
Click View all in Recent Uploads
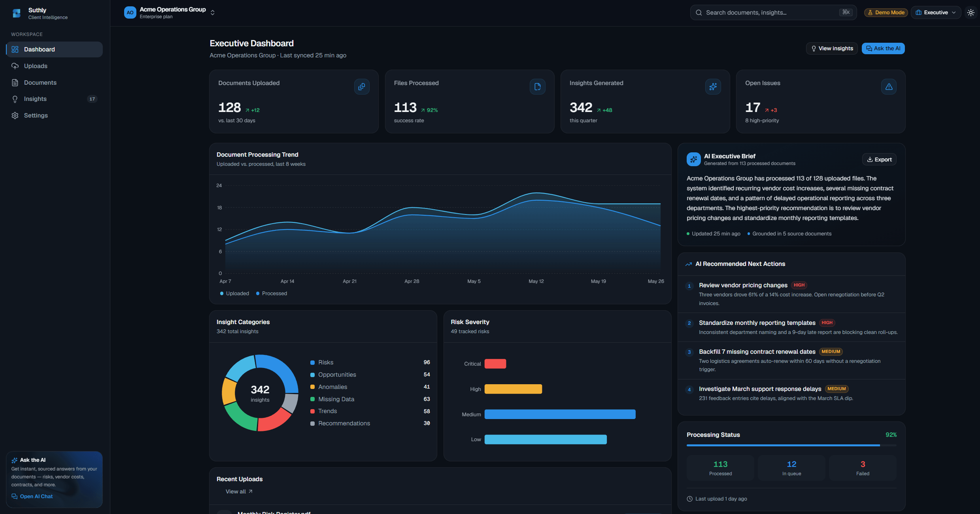tap(239, 491)
